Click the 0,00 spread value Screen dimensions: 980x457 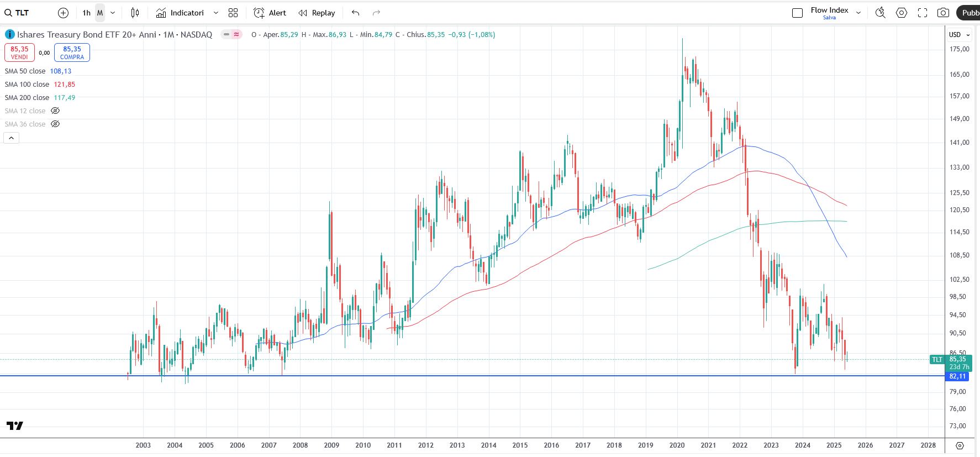click(x=44, y=53)
